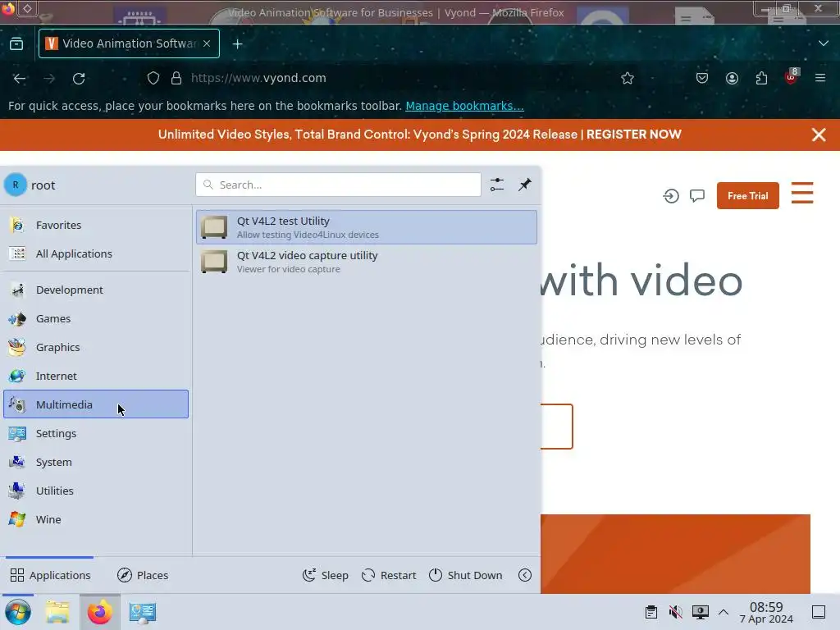The height and width of the screenshot is (630, 840).
Task: Click the Free Trial button
Action: [748, 196]
